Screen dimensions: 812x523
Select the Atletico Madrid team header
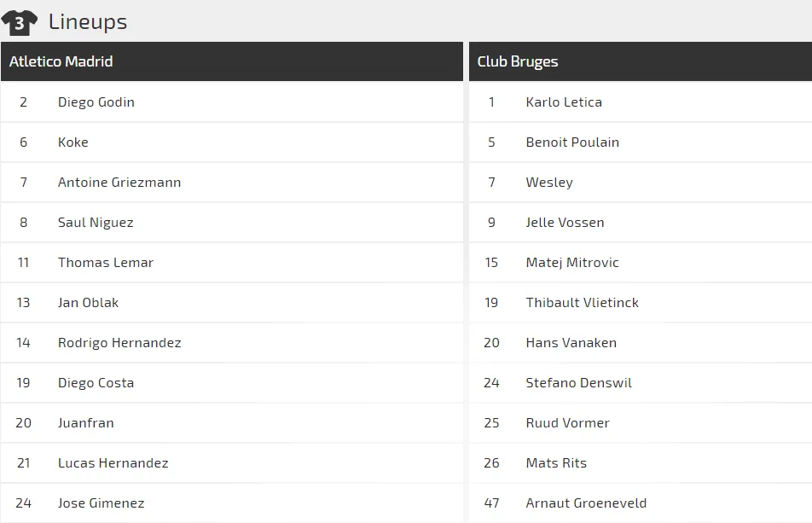tap(61, 61)
